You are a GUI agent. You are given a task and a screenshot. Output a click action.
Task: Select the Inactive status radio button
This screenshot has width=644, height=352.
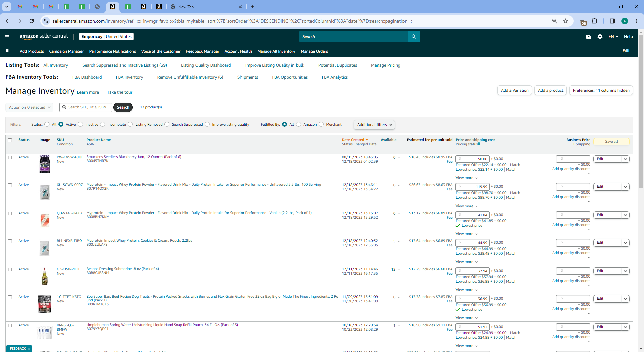click(80, 124)
